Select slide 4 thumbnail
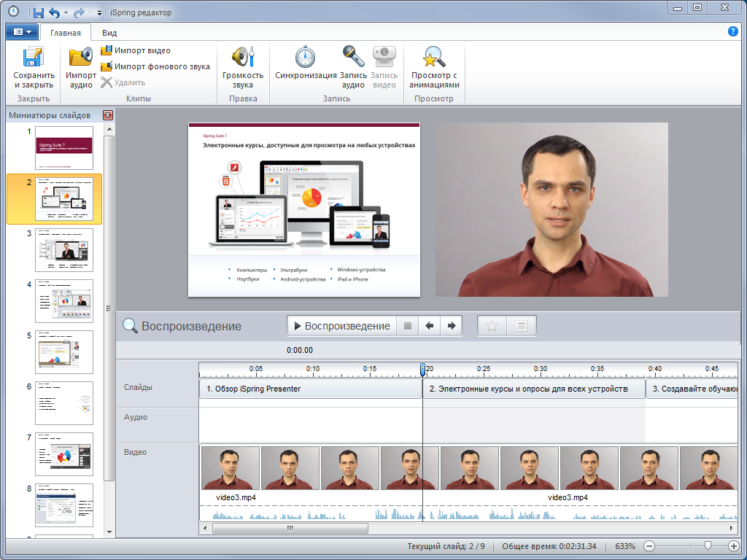Viewport: 747px width, 560px height. point(64,301)
